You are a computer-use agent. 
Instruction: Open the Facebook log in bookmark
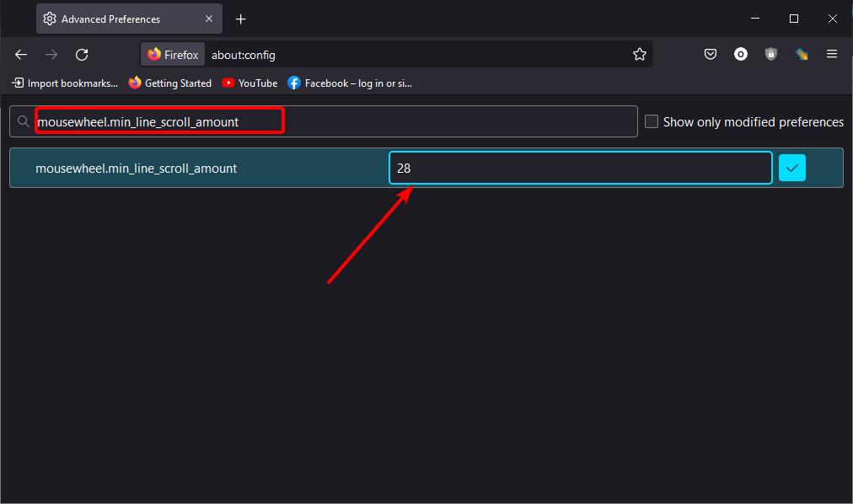[350, 83]
